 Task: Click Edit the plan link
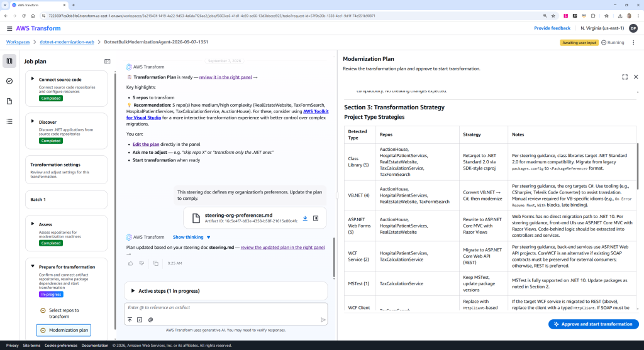pos(146,145)
